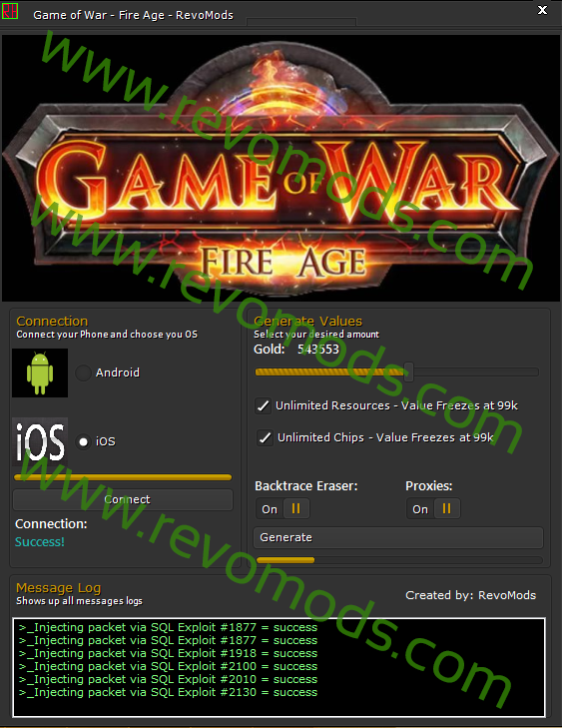This screenshot has width=562, height=728.
Task: Click the green Android robot icon
Action: click(x=40, y=372)
